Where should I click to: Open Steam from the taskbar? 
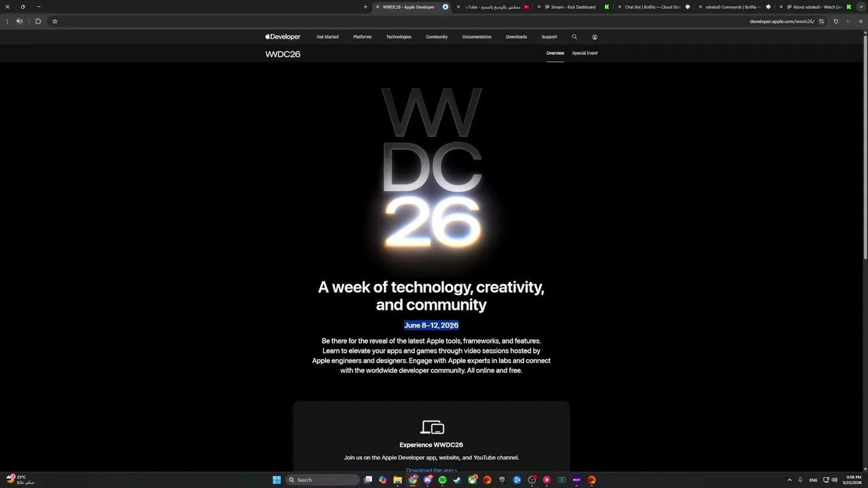pos(457,480)
